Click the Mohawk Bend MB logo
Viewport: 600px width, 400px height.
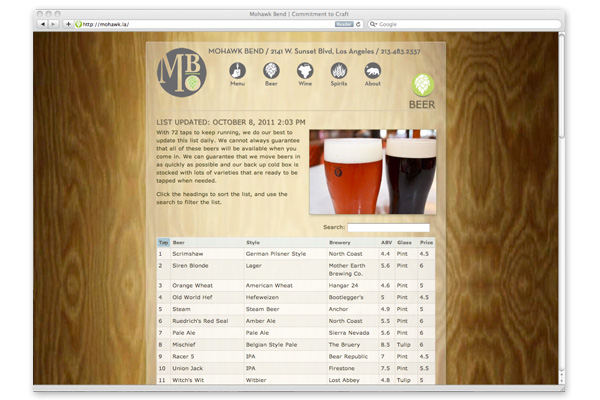click(181, 72)
